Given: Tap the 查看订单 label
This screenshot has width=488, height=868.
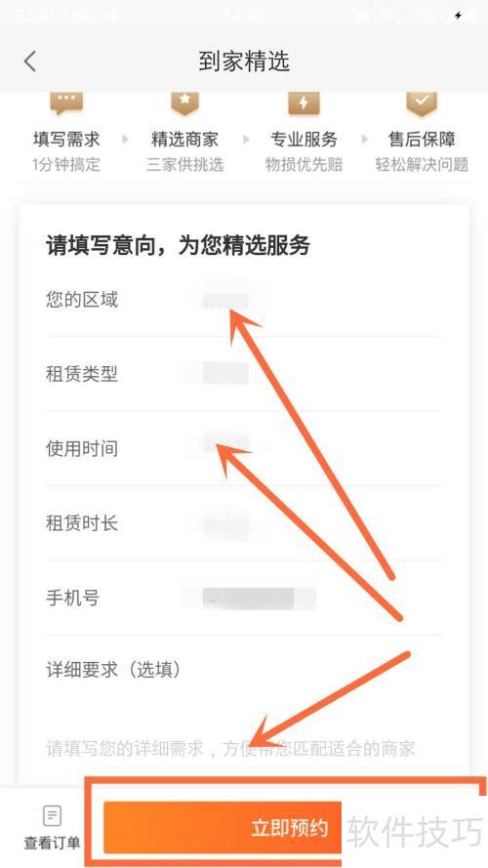Looking at the screenshot, I should [52, 843].
